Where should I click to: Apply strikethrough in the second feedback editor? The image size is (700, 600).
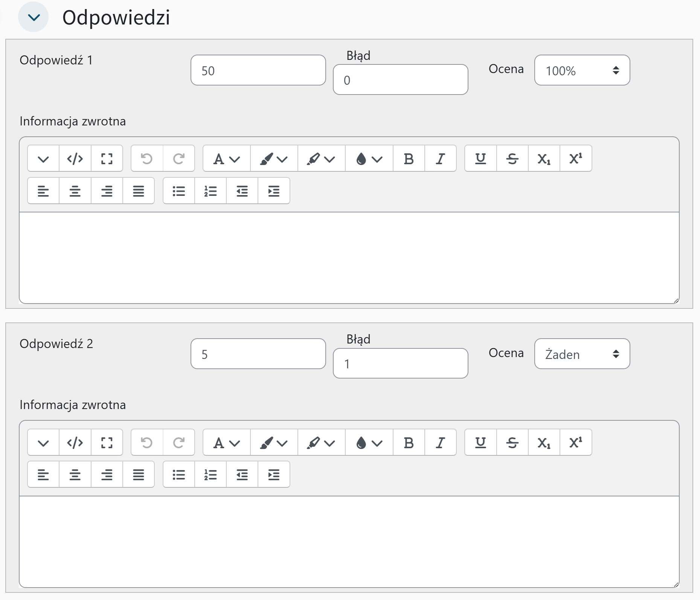click(x=512, y=443)
